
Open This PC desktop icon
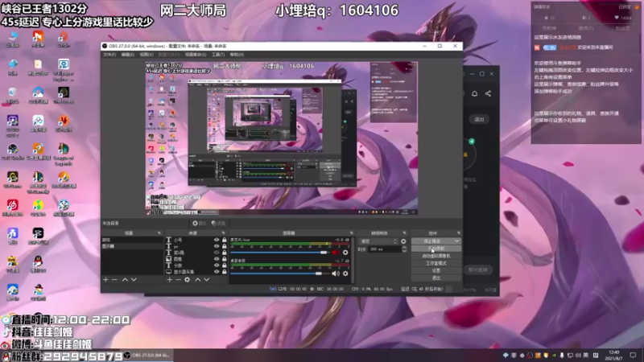coord(13,39)
